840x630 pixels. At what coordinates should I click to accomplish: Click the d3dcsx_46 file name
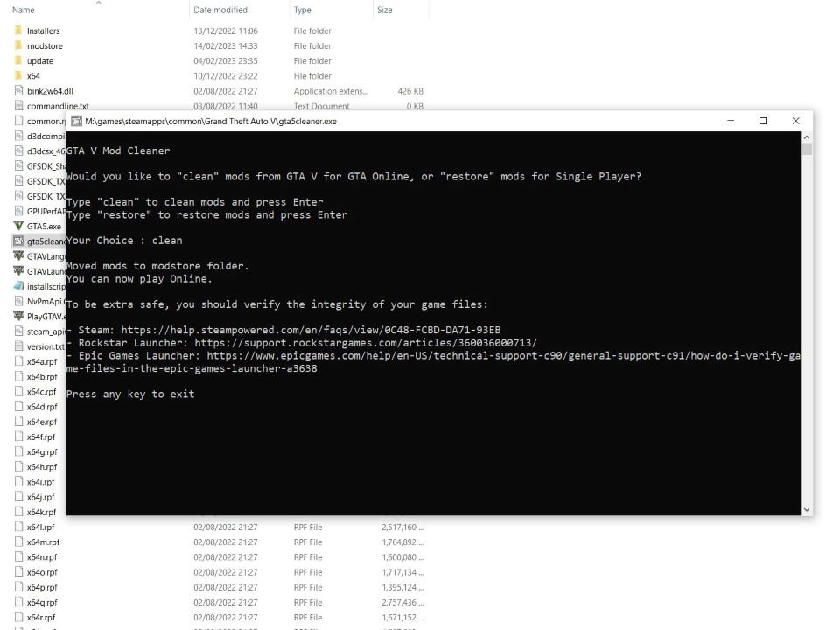(x=46, y=151)
